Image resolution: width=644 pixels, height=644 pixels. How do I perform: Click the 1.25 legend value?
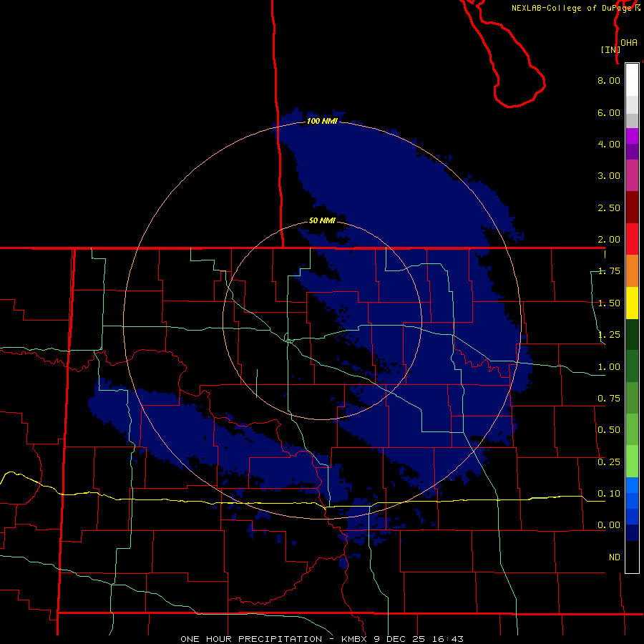coord(609,335)
